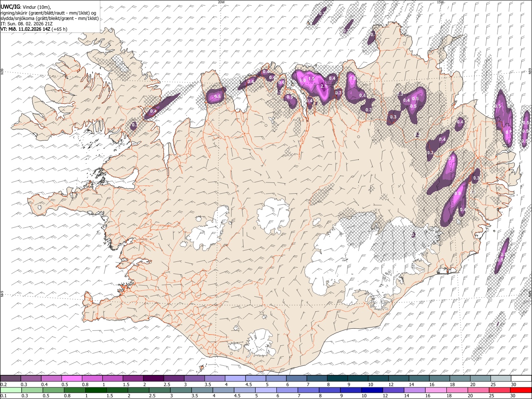Click the '2.1' snowfall value on the map

click(x=325, y=86)
